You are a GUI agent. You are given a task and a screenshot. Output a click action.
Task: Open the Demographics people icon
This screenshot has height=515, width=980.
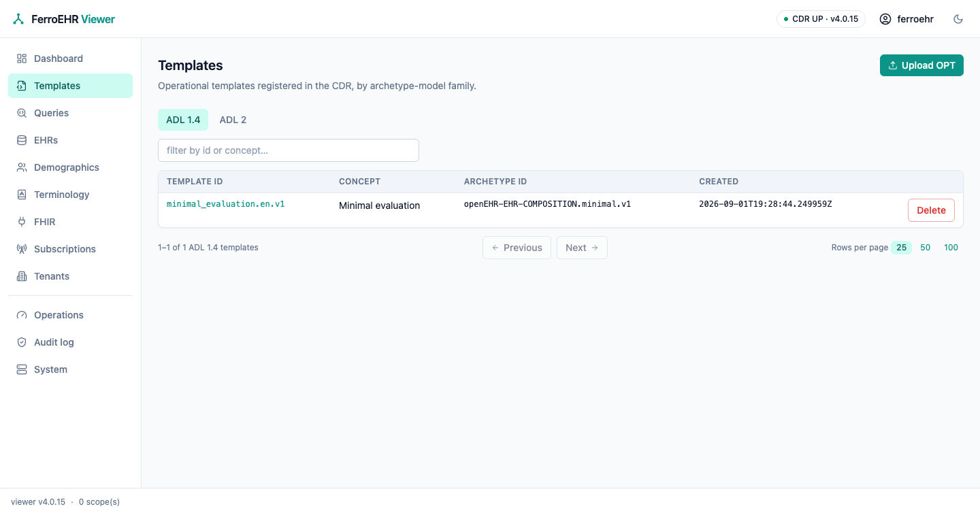coord(22,167)
